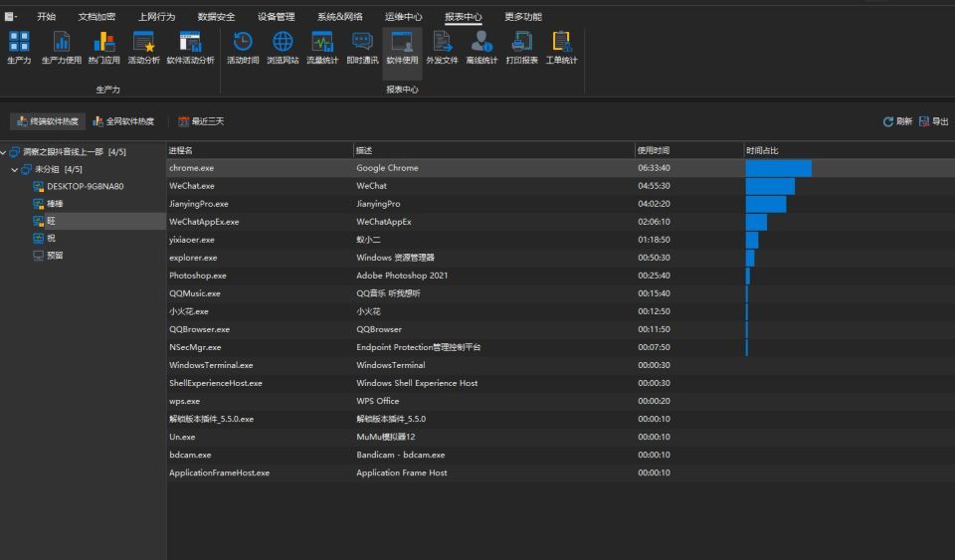Click the 刷新 refresh button
Image resolution: width=955 pixels, height=560 pixels.
897,121
